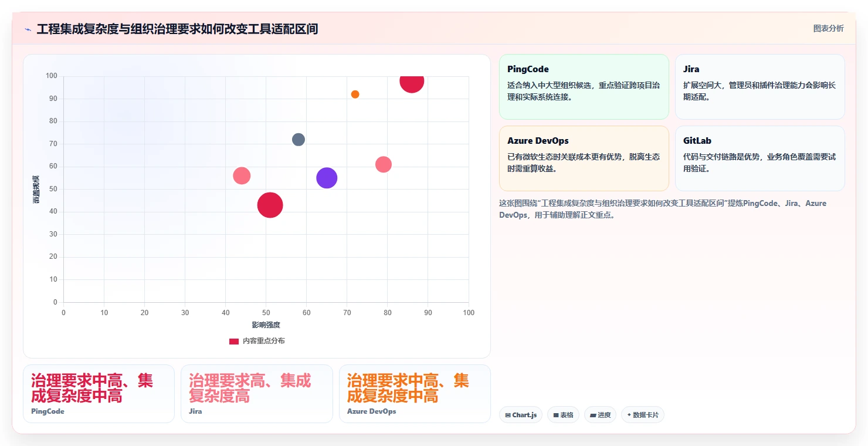Open the PingCode description card
Image resolution: width=868 pixels, height=446 pixels.
[x=584, y=87]
